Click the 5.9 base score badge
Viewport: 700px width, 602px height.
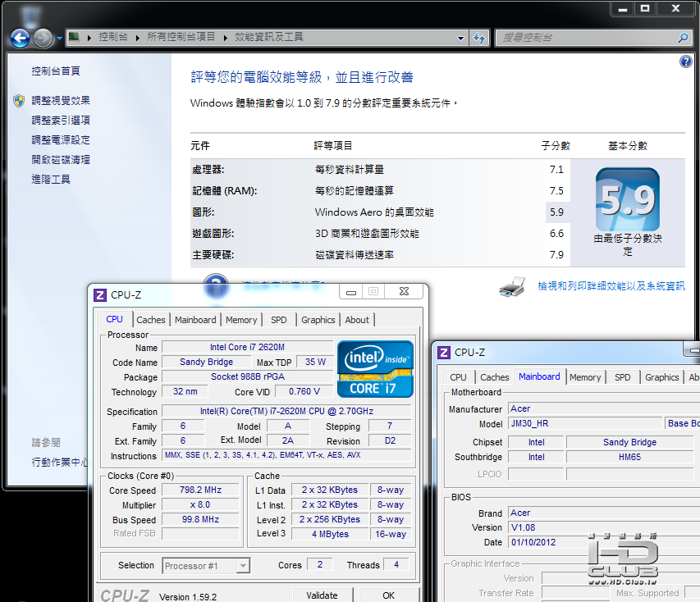point(628,199)
